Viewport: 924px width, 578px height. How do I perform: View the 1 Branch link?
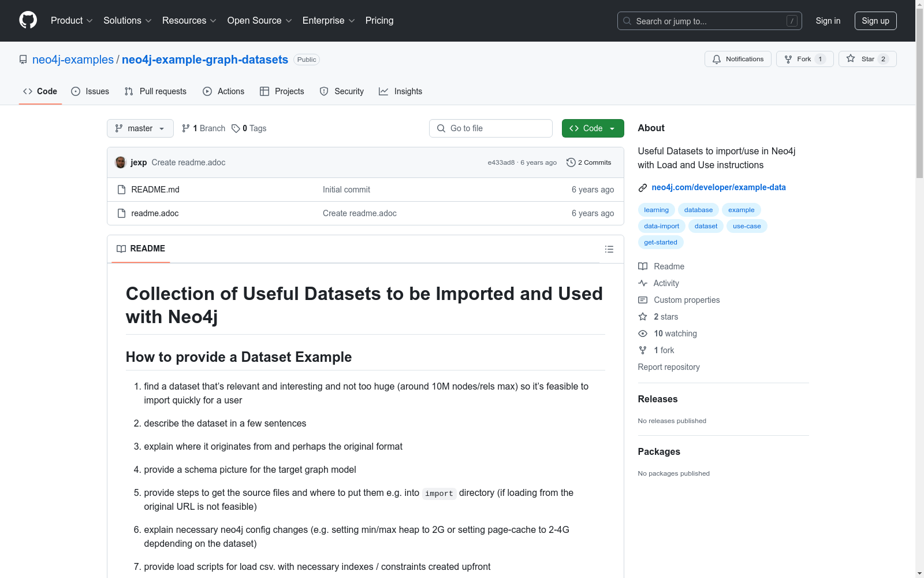(x=203, y=128)
